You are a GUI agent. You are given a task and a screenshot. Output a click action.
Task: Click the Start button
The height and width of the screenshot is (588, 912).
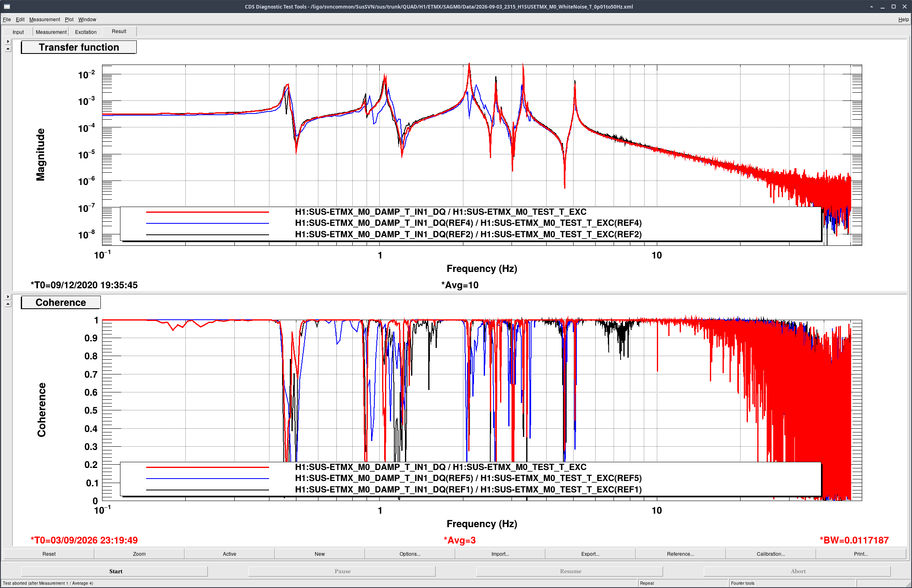coord(116,571)
